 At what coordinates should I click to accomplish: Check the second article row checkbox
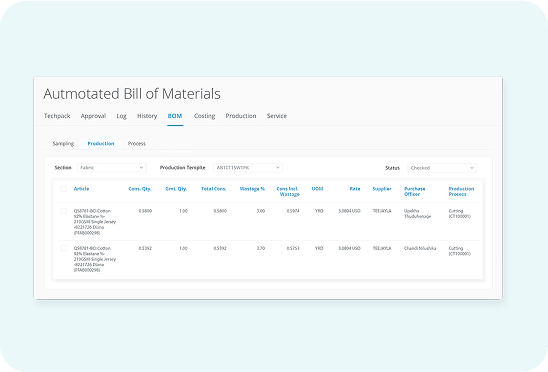click(x=64, y=248)
